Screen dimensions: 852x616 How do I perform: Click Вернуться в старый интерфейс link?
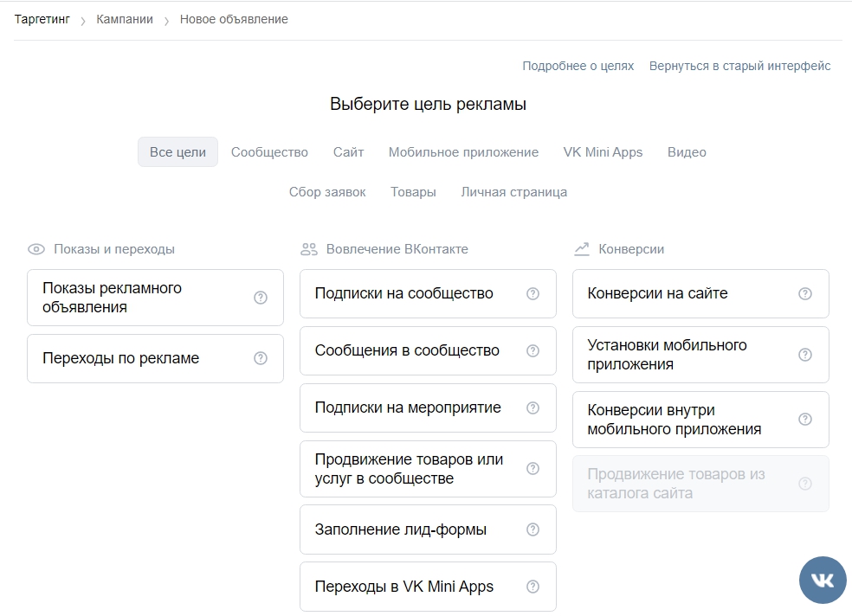[x=740, y=66]
